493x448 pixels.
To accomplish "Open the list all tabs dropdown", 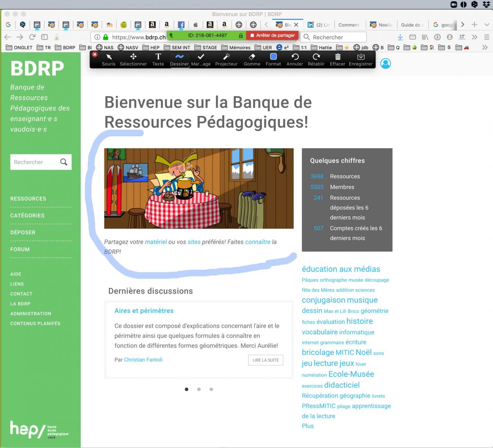I will (x=487, y=25).
